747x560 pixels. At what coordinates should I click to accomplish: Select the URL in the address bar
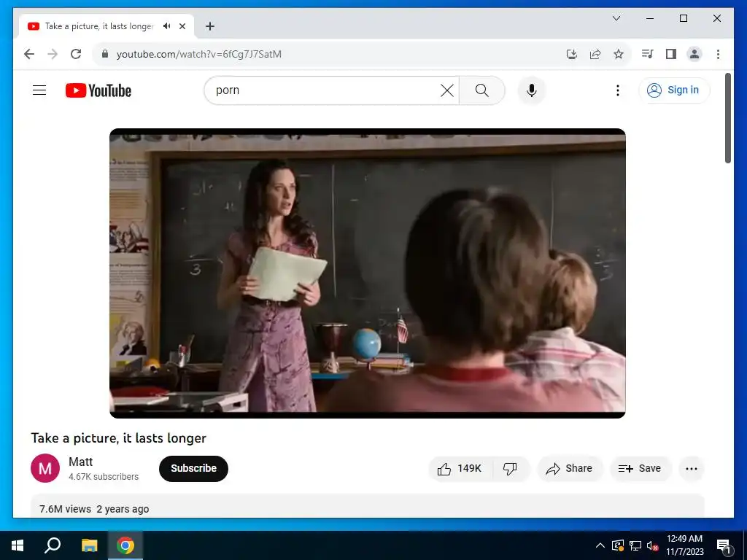198,54
